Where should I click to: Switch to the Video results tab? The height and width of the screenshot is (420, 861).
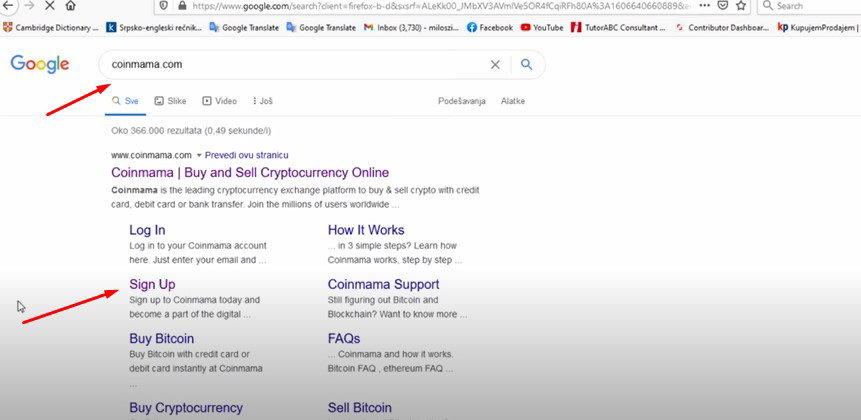pos(220,101)
